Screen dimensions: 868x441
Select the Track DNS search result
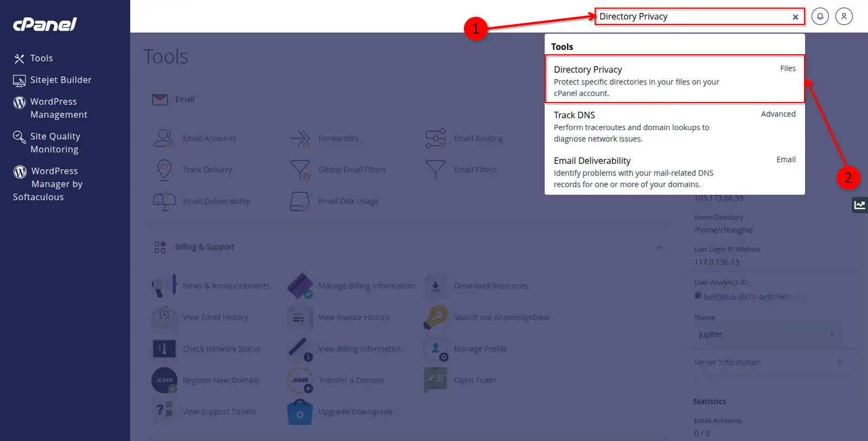pos(674,126)
